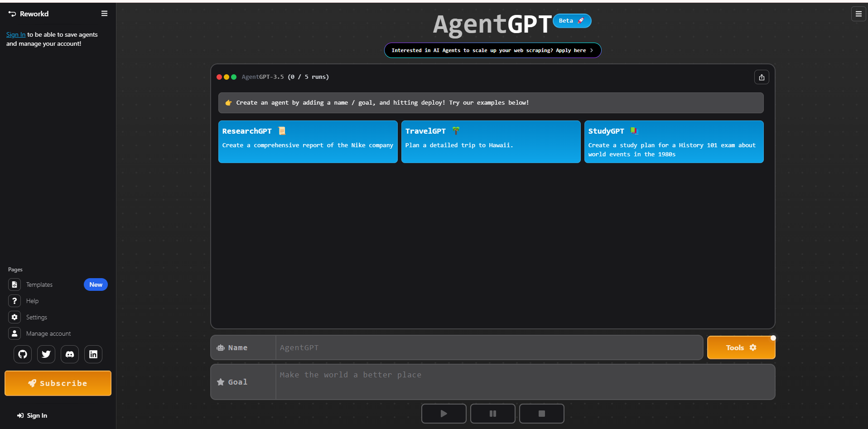
Task: Open Manage account in the sidebar
Action: click(48, 333)
